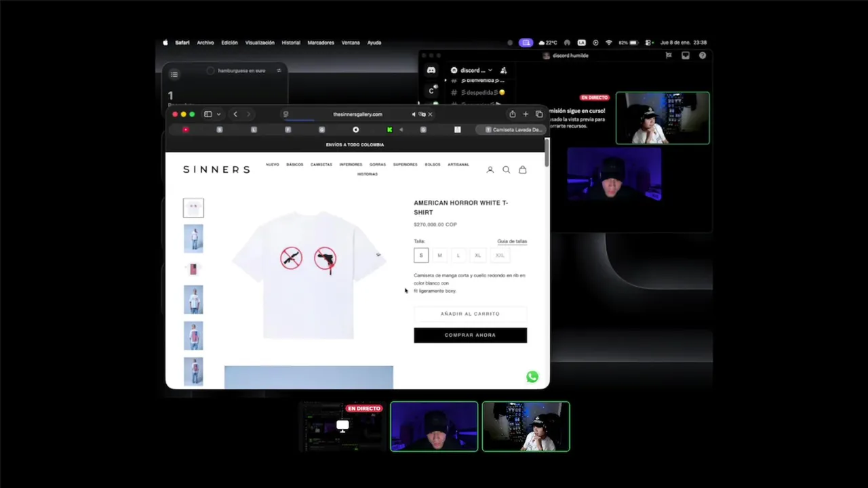868x488 pixels.
Task: Select second product thumbnail with model
Action: point(193,239)
